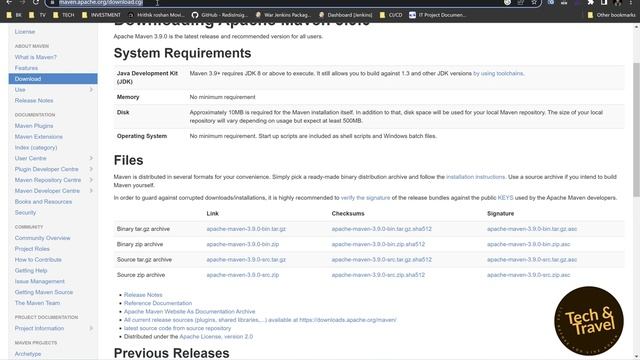
Task: Open the Extensions puzzle icon
Action: pos(591,2)
